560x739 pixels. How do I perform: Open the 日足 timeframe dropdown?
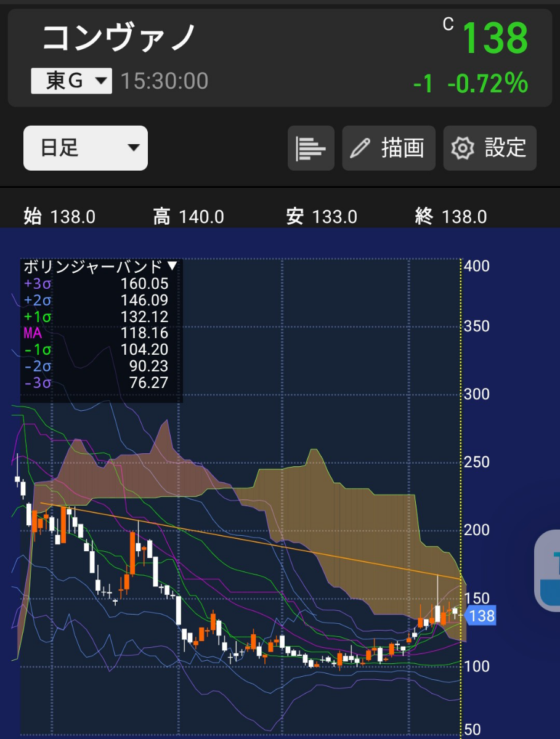(x=84, y=148)
